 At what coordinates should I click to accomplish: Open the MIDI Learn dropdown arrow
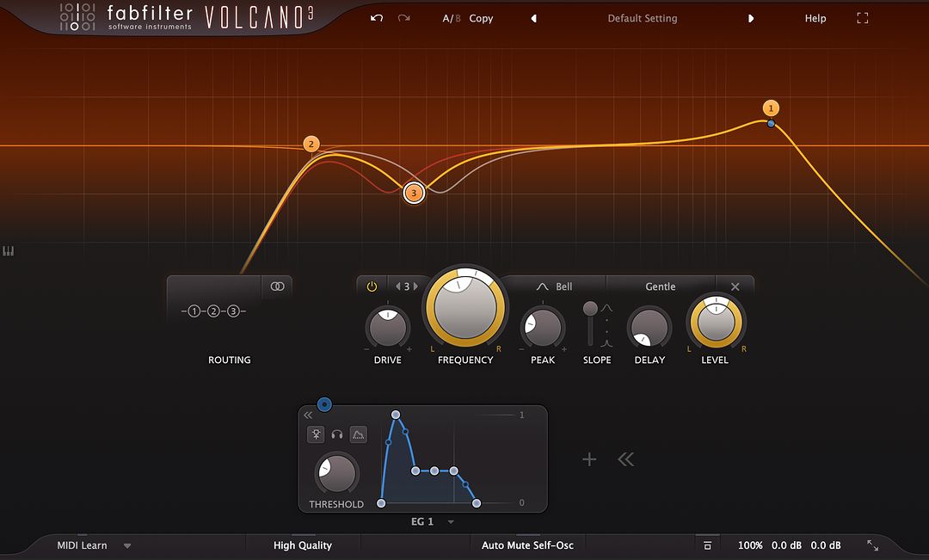(127, 545)
